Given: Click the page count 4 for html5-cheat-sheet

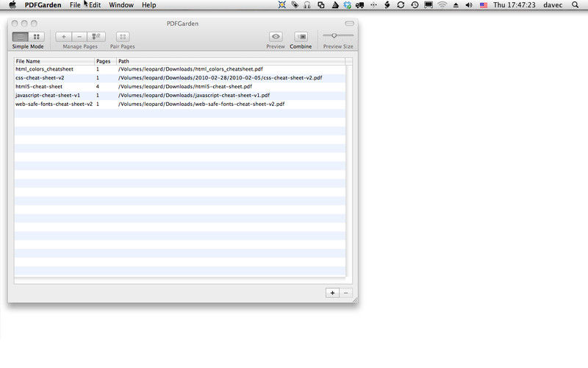Looking at the screenshot, I should 98,86.
